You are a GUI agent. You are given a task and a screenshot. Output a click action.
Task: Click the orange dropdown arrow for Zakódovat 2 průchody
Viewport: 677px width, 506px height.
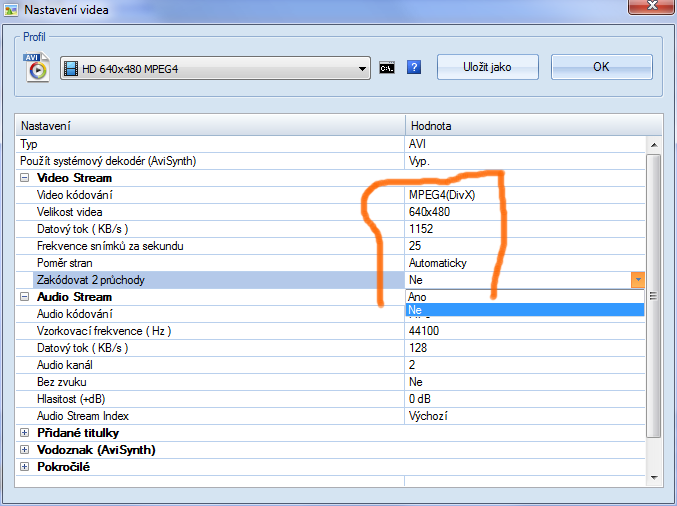[637, 281]
